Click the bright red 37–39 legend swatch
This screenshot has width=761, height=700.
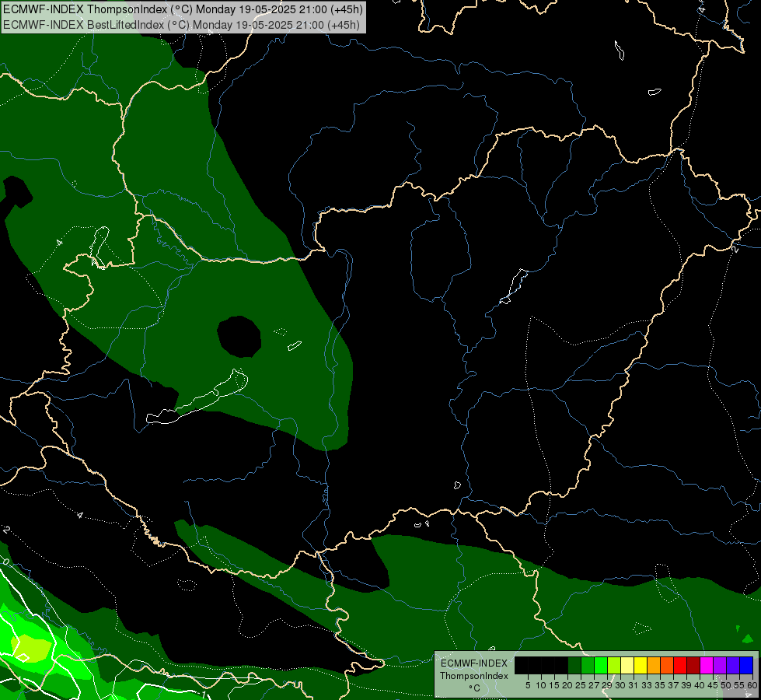coord(680,665)
